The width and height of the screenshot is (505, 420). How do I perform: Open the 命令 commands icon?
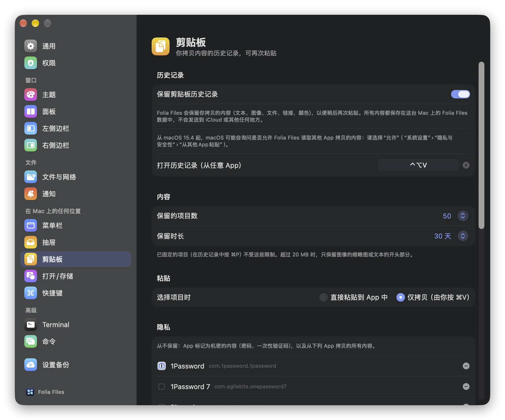click(31, 342)
